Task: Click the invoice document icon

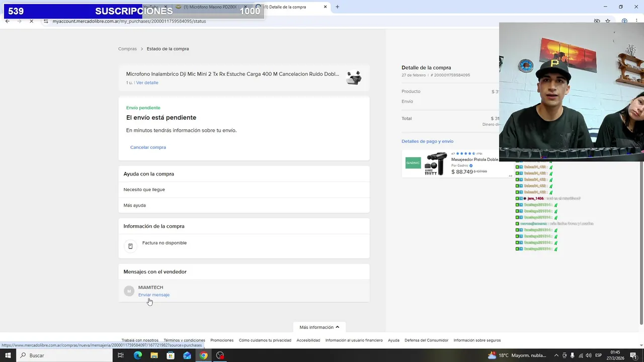Action: (x=130, y=246)
